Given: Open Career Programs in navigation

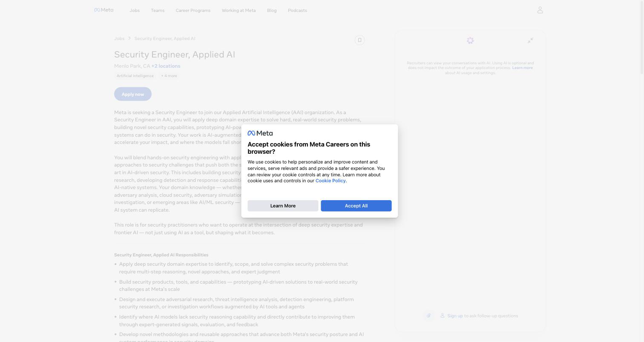Looking at the screenshot, I should (193, 10).
